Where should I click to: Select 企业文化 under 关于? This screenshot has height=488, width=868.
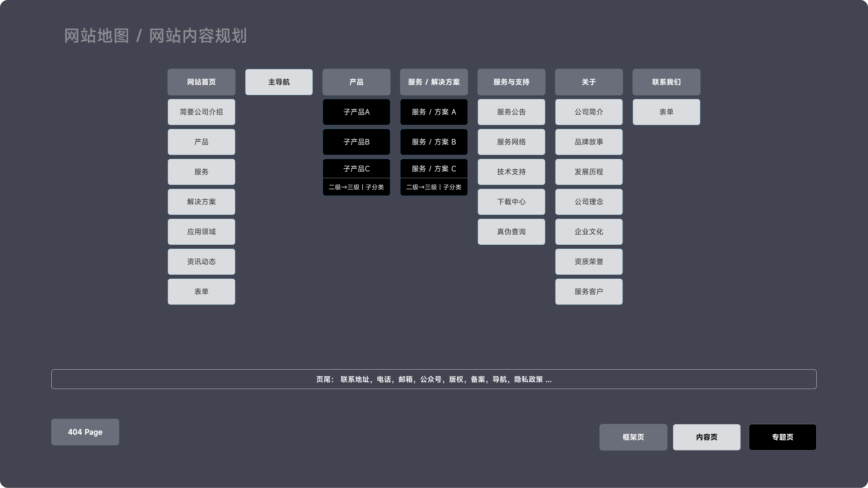(589, 232)
